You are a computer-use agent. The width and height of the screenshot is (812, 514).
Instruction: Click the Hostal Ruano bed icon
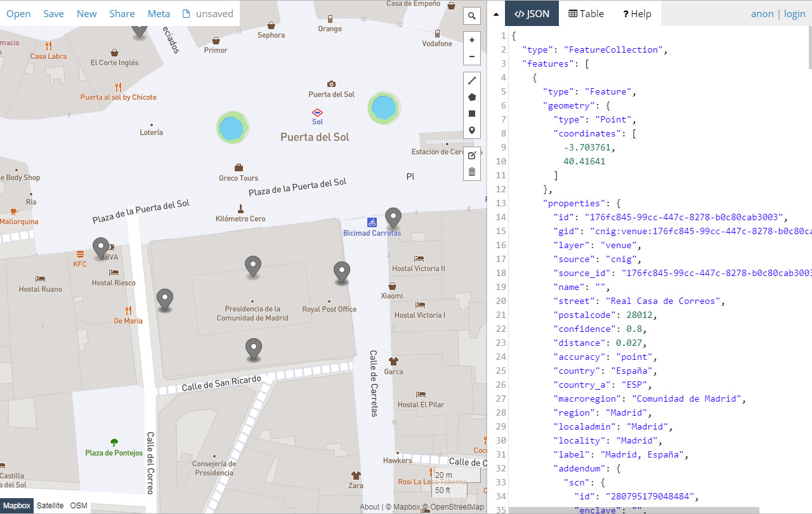pyautogui.click(x=41, y=279)
